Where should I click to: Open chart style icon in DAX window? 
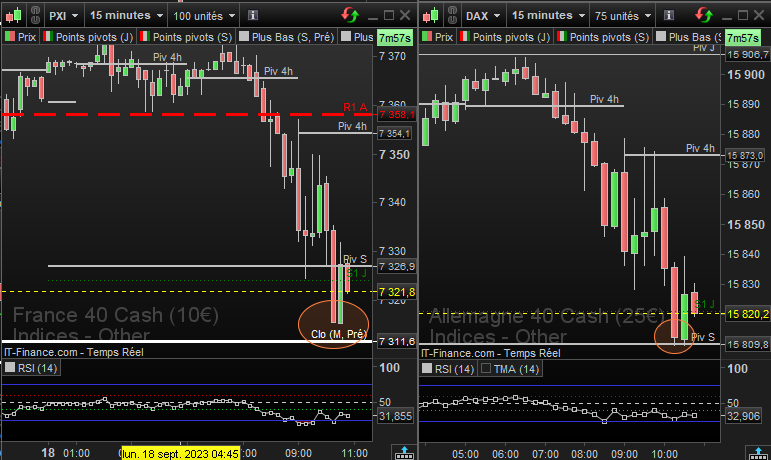pos(430,15)
